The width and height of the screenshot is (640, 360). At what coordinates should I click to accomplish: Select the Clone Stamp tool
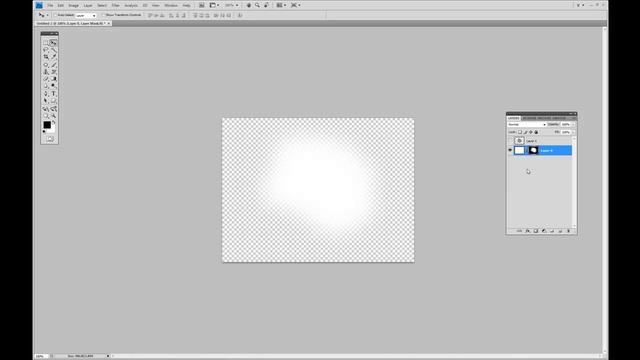pos(46,72)
